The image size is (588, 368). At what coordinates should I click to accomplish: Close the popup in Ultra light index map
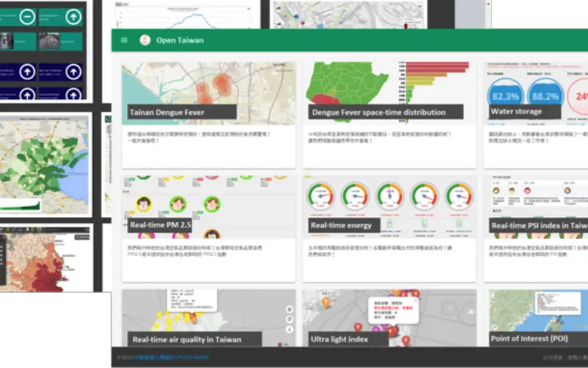coord(415,300)
